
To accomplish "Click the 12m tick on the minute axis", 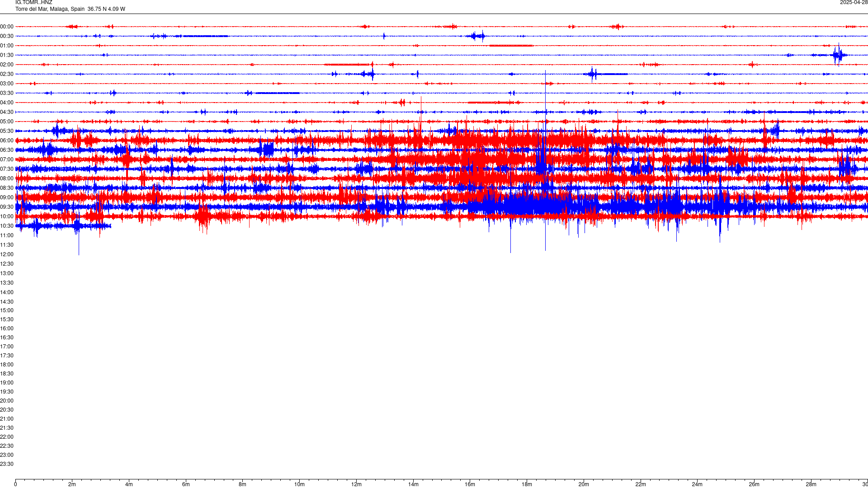I will (x=356, y=484).
